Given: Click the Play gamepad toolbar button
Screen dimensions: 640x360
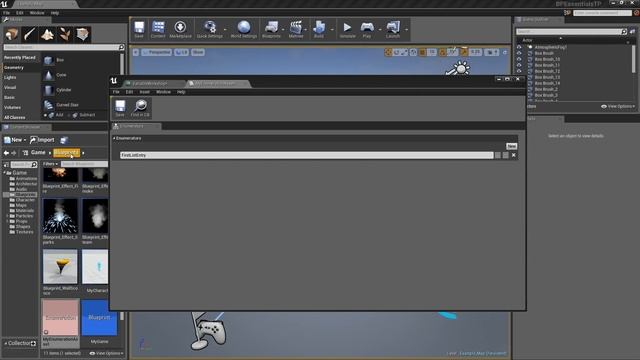Looking at the screenshot, I should pyautogui.click(x=367, y=29).
